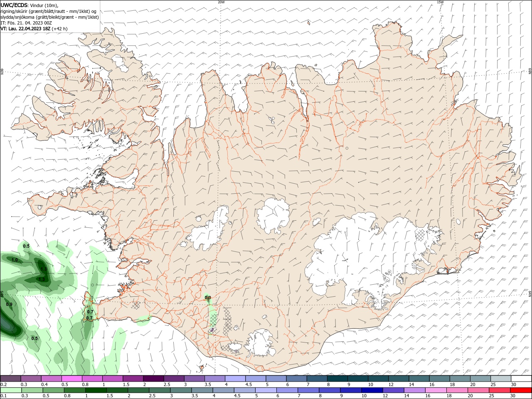Pick the deep blue 10 mm rain swatch
Viewport: 532px width, 399px height.
click(372, 390)
